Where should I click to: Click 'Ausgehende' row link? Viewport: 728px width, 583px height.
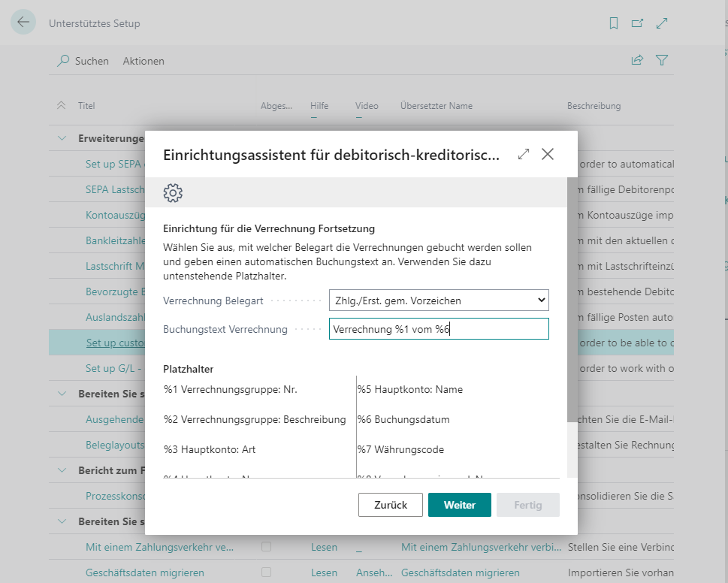[115, 419]
